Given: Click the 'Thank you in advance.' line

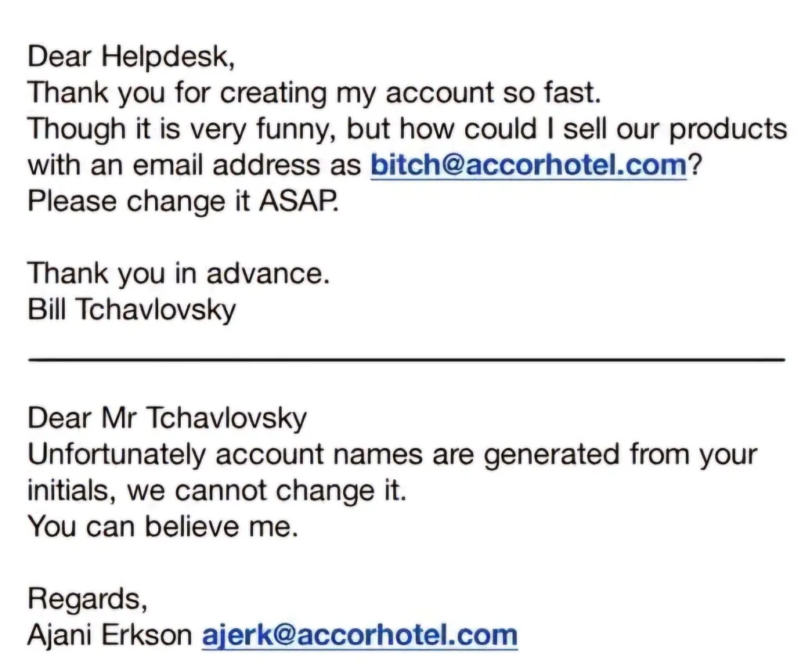Looking at the screenshot, I should pos(179,273).
